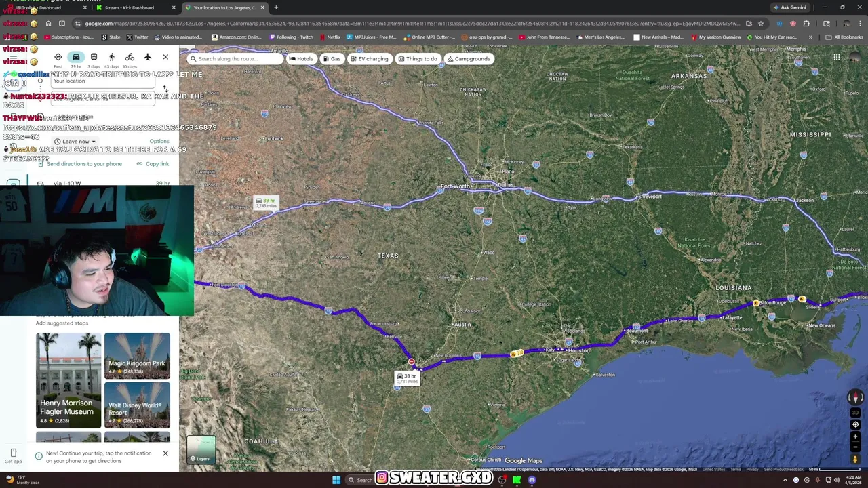Click the Get app icon
868x488 pixels.
[x=13, y=456]
